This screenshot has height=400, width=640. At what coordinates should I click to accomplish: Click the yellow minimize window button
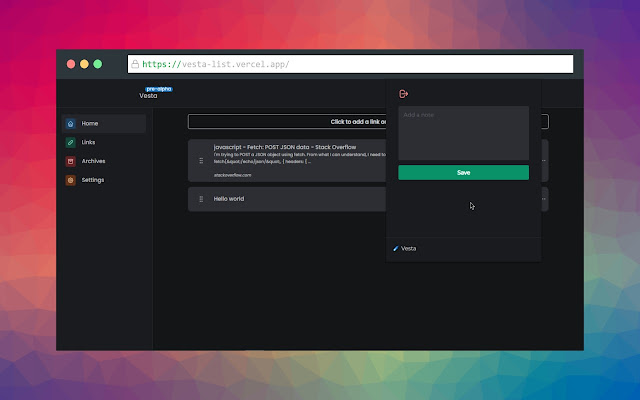(x=84, y=64)
